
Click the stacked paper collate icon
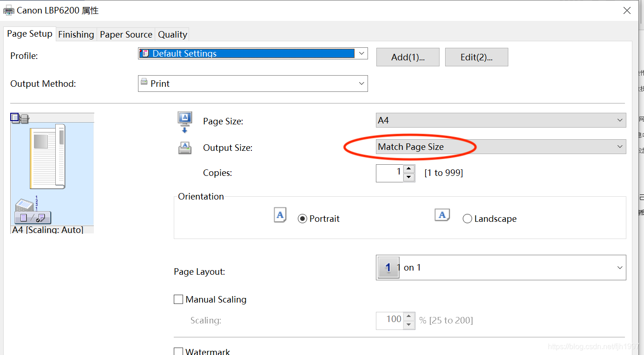click(26, 204)
